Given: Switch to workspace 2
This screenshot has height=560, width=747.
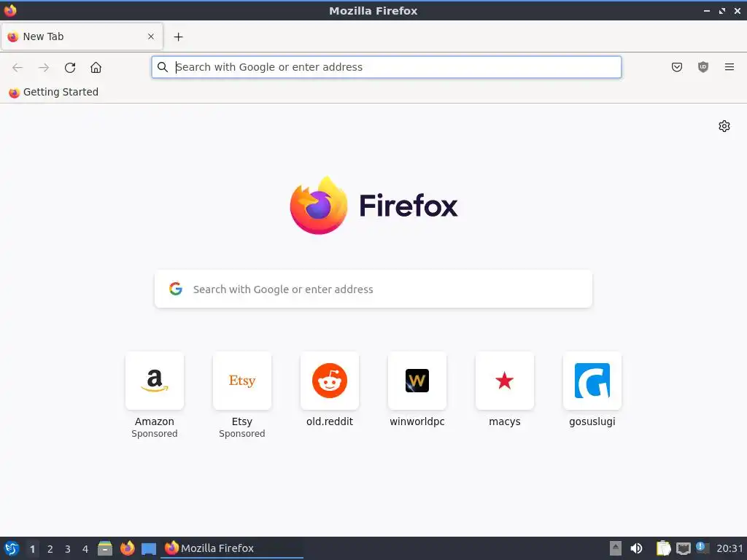Looking at the screenshot, I should pos(50,549).
